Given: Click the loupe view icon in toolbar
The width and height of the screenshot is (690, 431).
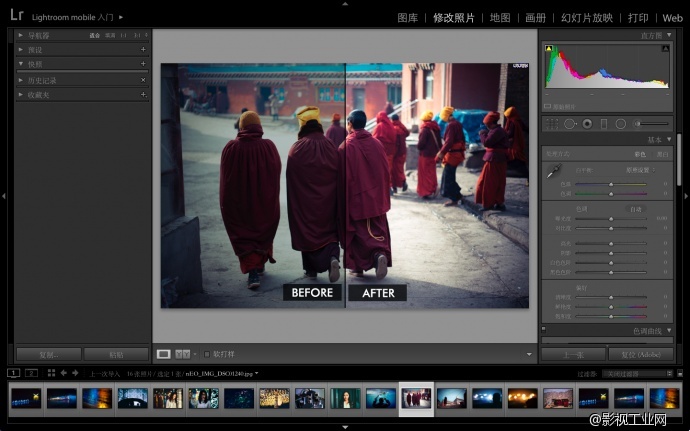Looking at the screenshot, I should 163,353.
